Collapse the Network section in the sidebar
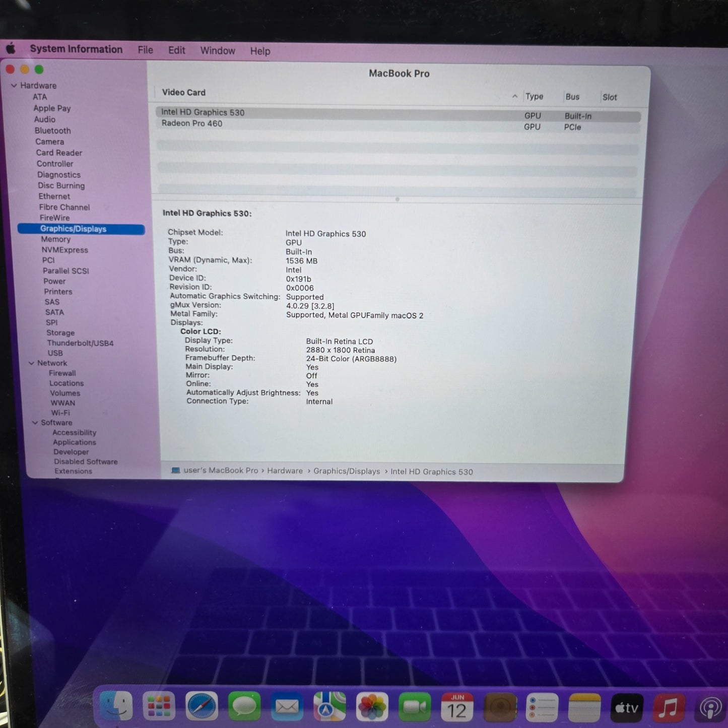The image size is (728, 728). (31, 363)
